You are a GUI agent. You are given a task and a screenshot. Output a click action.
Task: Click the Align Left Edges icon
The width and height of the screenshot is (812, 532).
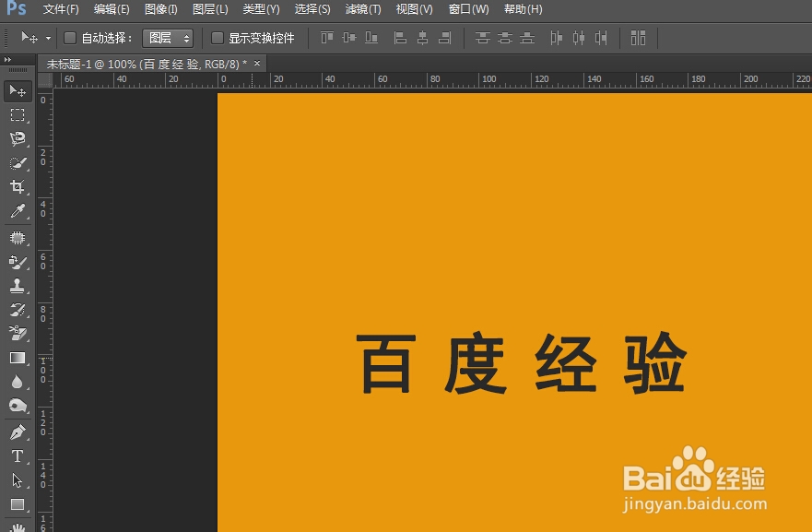coord(400,38)
